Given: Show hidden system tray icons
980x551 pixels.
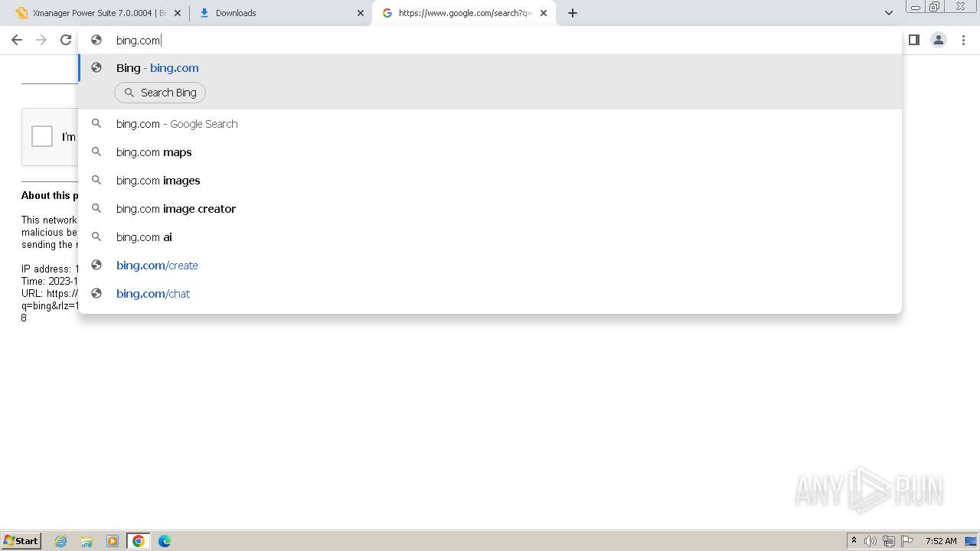Looking at the screenshot, I should click(854, 541).
